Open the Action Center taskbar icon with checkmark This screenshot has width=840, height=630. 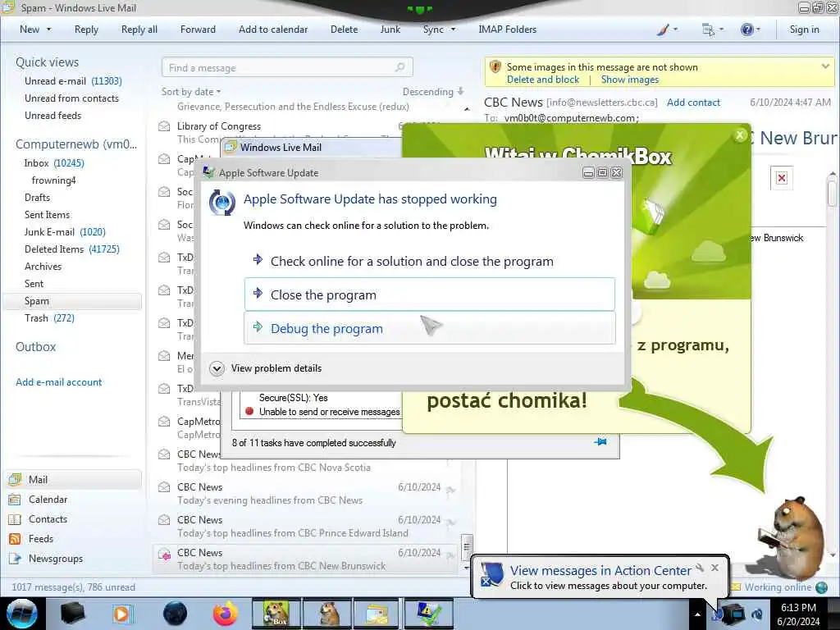(x=428, y=614)
